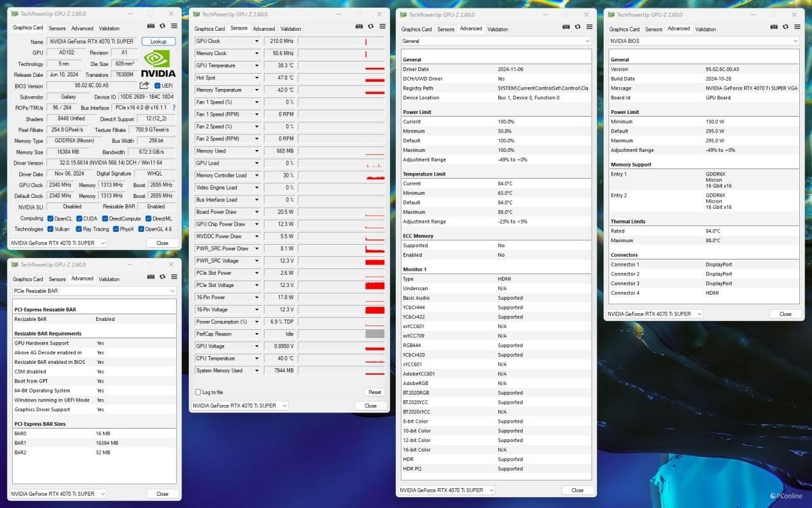The image size is (812, 508).
Task: Click Close button in NVIDIA BIOS window
Action: [785, 314]
